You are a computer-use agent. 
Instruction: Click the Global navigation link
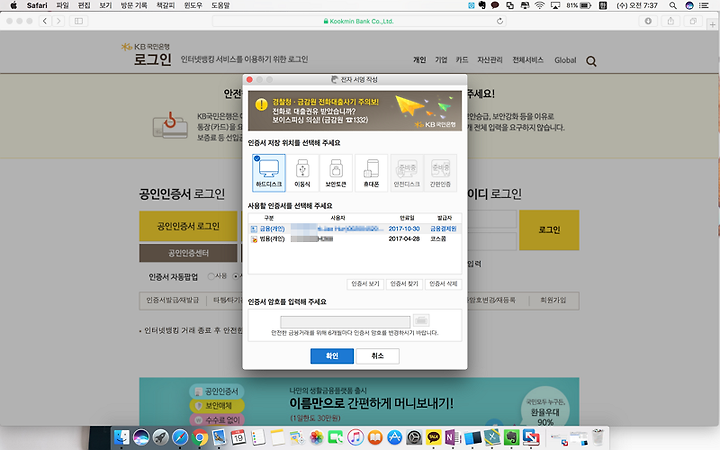point(565,60)
